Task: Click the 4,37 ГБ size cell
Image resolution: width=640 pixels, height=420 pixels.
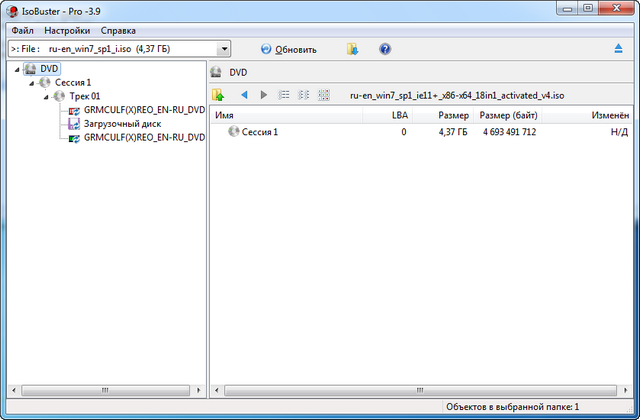Action: click(x=453, y=132)
